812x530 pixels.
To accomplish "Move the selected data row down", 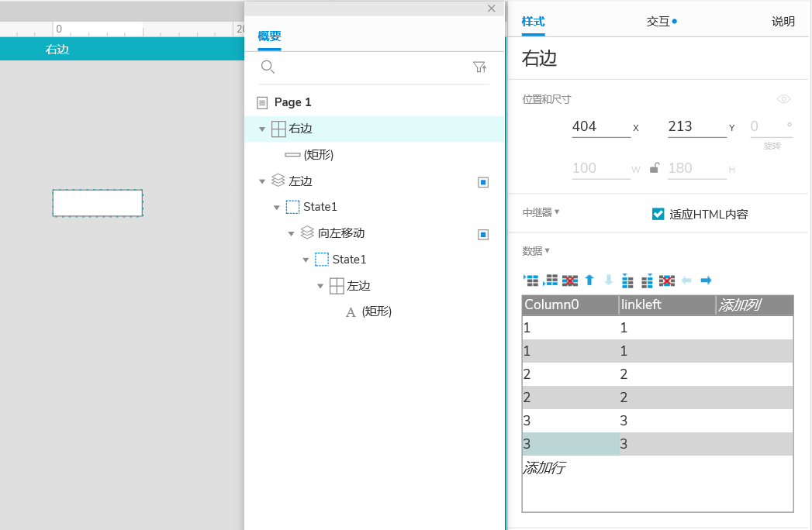I will [609, 280].
